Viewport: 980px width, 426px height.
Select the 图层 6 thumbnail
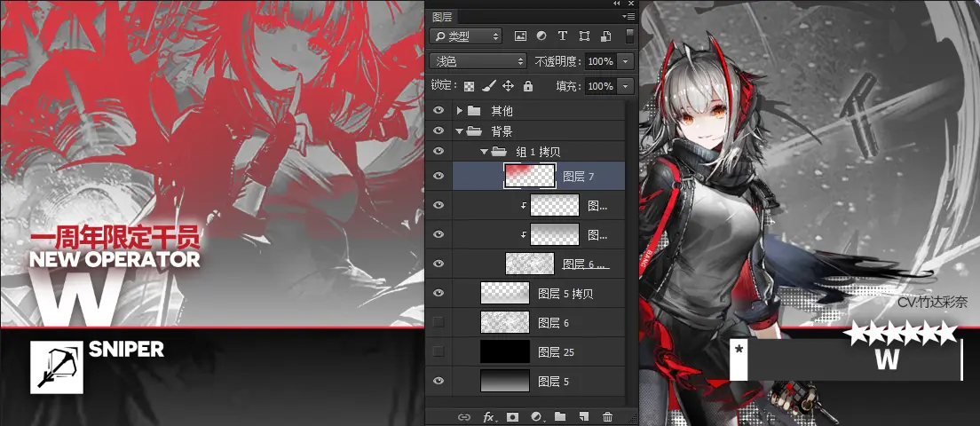click(x=505, y=322)
